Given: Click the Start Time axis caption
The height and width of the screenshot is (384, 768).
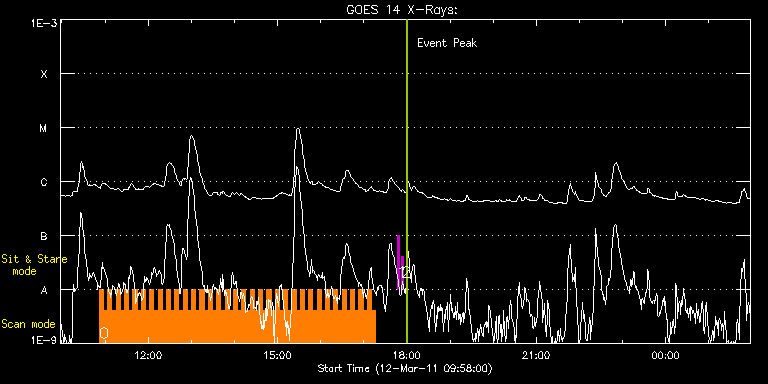Looking at the screenshot, I should 405,368.
